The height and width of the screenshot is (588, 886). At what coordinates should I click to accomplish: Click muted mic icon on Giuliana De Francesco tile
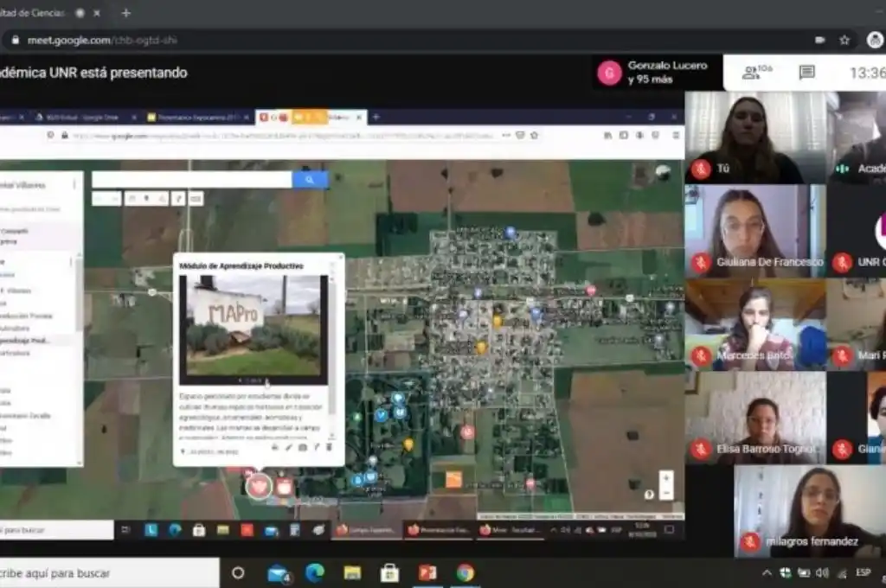click(x=700, y=262)
